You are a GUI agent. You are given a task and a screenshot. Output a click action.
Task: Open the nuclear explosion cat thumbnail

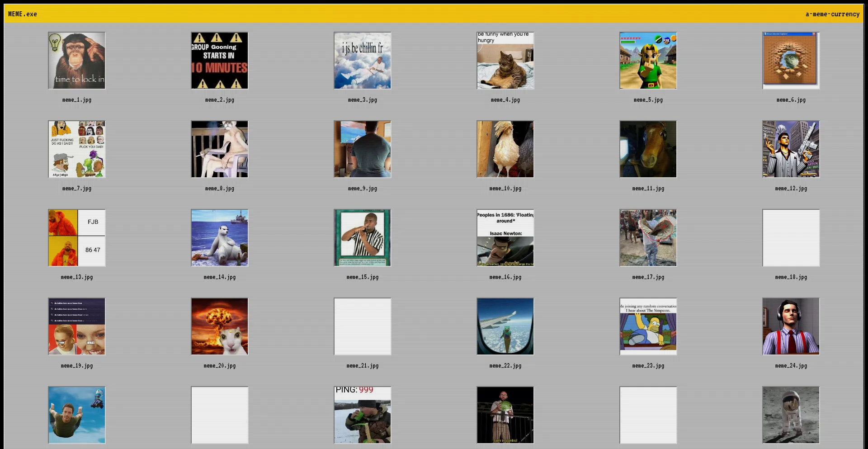coord(220,326)
